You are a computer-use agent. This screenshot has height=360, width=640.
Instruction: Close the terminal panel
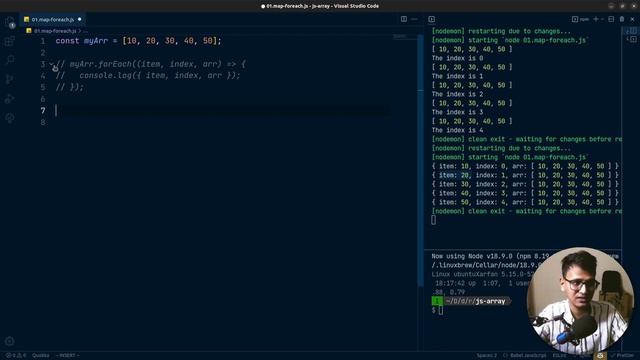(632, 19)
